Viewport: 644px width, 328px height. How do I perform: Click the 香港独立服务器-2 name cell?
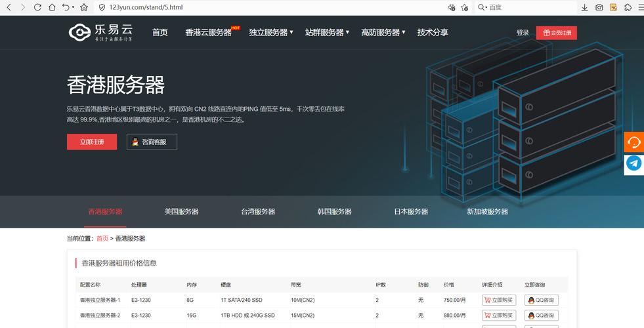pos(100,316)
